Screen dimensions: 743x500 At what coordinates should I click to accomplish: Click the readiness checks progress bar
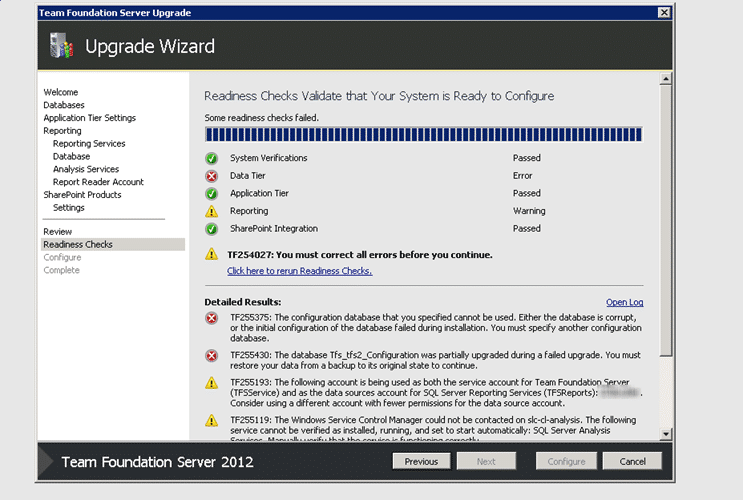coord(424,135)
